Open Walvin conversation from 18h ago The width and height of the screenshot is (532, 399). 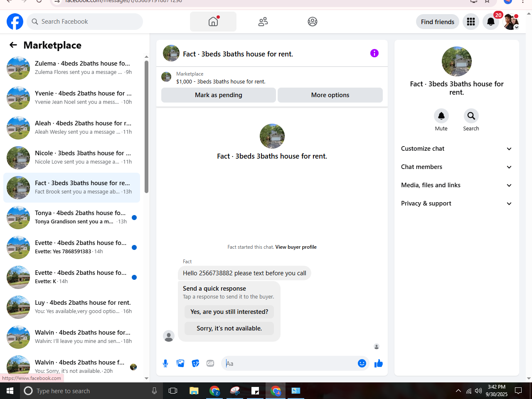71,337
